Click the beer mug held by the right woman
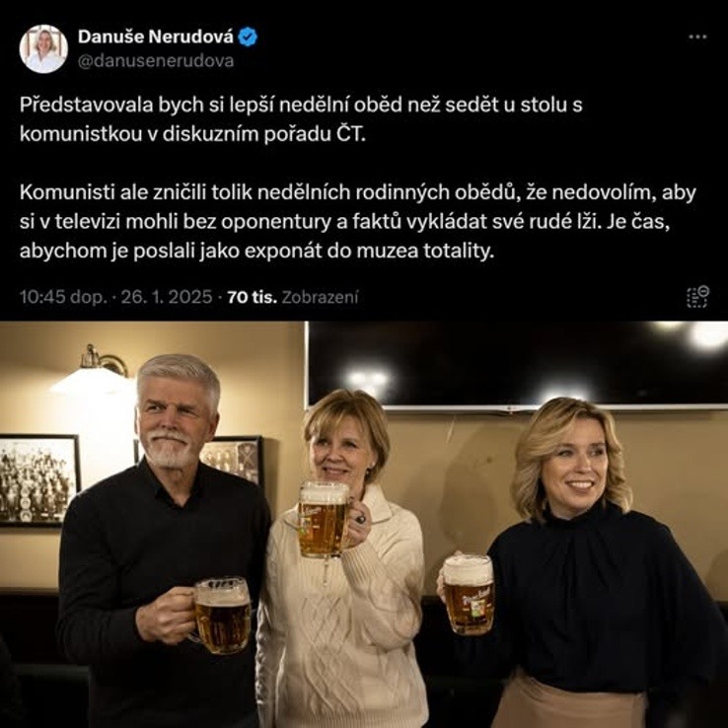The height and width of the screenshot is (728, 728). pos(469,595)
